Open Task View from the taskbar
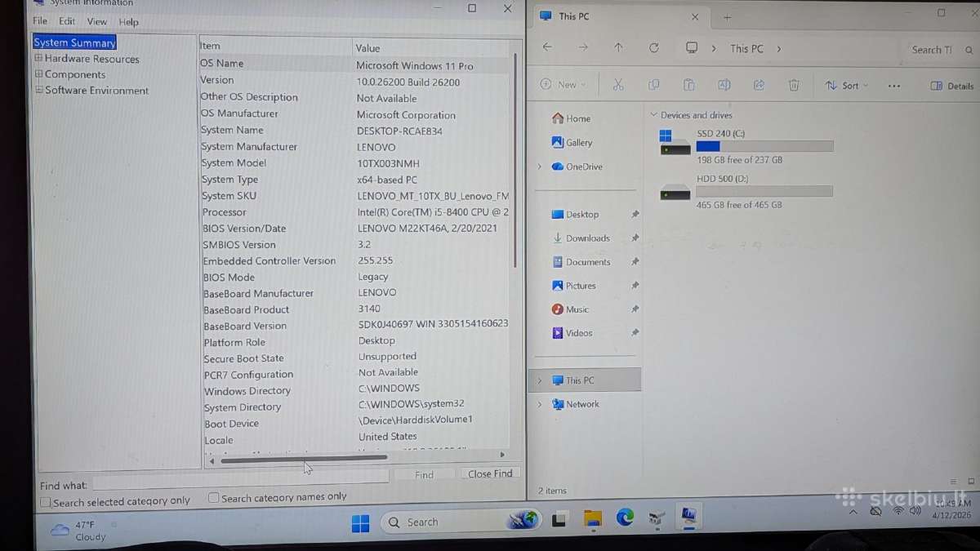The height and width of the screenshot is (551, 980). pyautogui.click(x=559, y=520)
